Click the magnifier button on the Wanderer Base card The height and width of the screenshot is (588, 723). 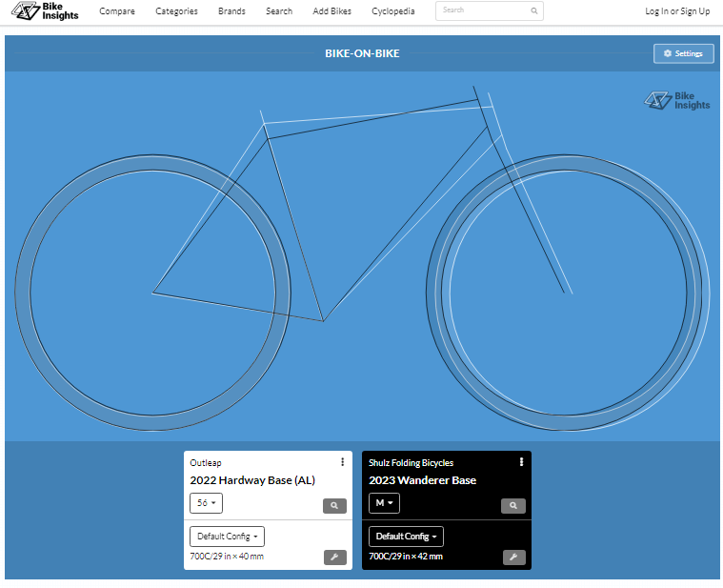(x=513, y=505)
